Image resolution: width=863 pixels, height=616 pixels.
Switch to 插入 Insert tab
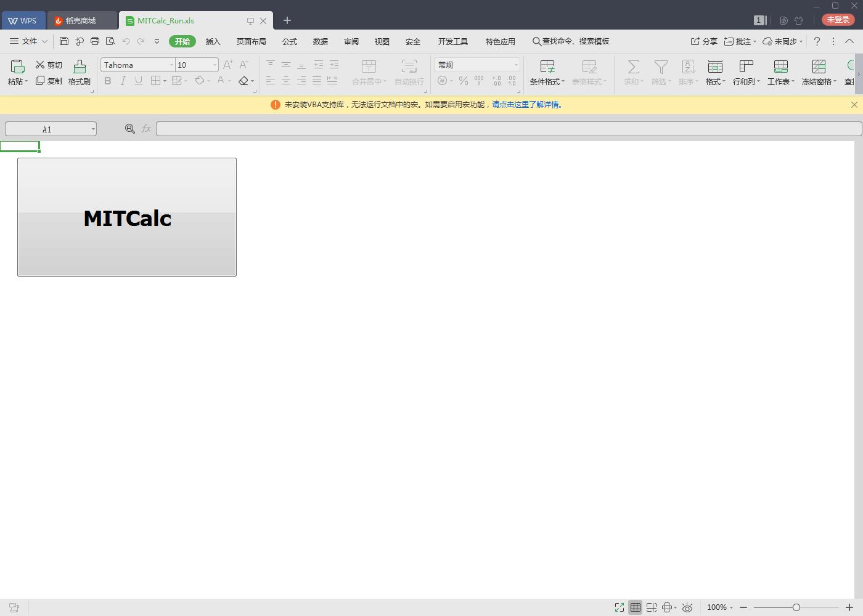213,41
